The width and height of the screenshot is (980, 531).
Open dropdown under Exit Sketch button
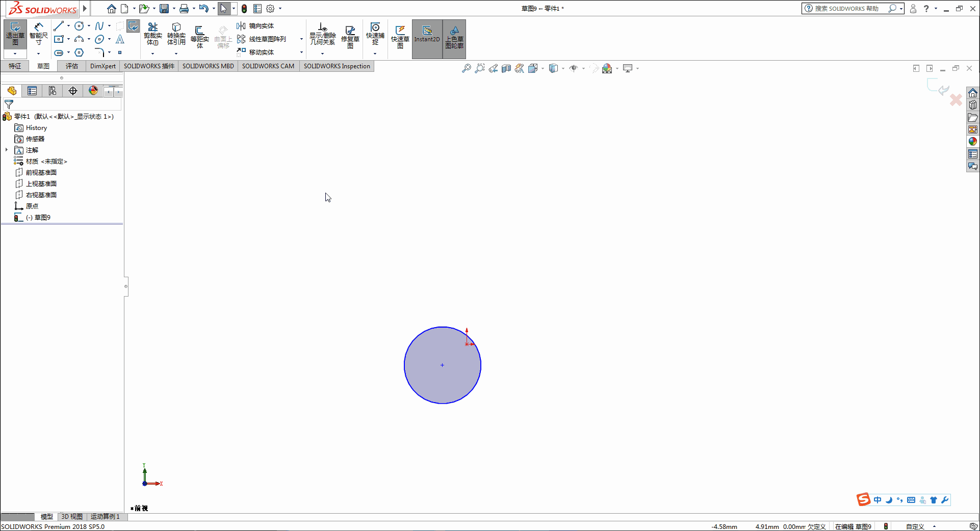(15, 54)
